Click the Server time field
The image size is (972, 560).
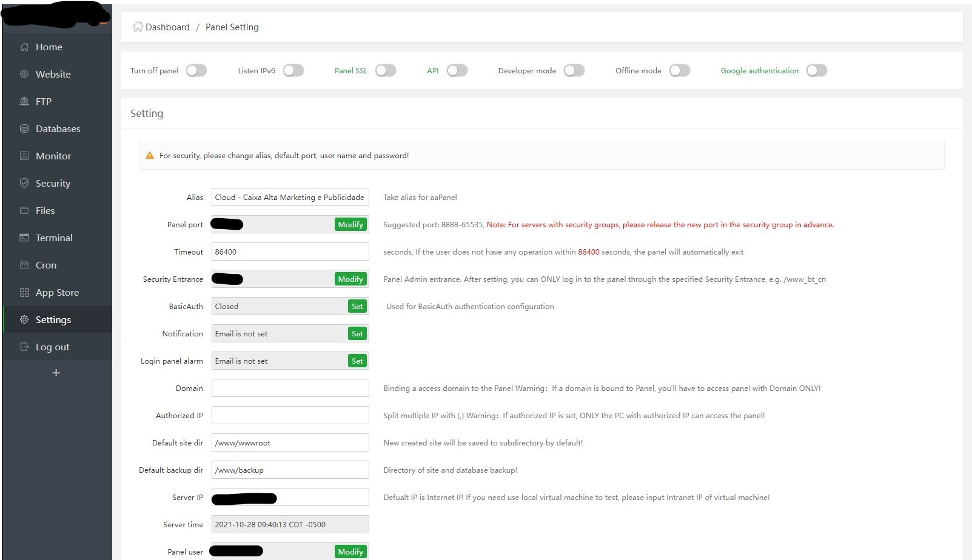290,524
